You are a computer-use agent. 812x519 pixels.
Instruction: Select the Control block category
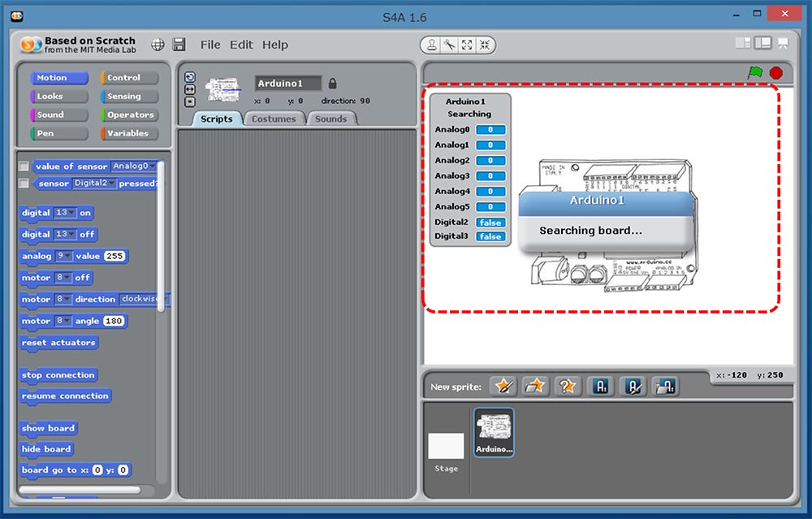tap(129, 78)
